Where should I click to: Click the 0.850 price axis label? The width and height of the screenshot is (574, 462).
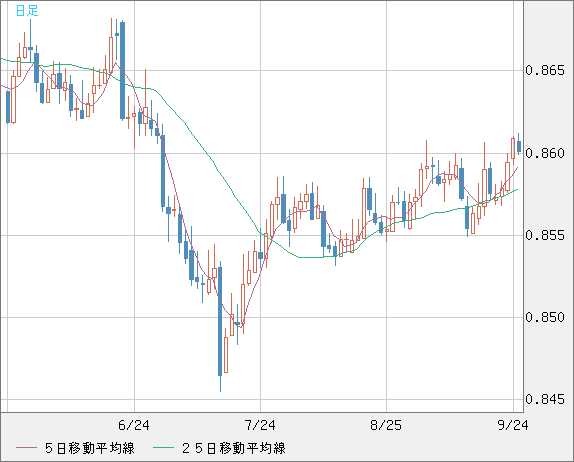coord(545,317)
